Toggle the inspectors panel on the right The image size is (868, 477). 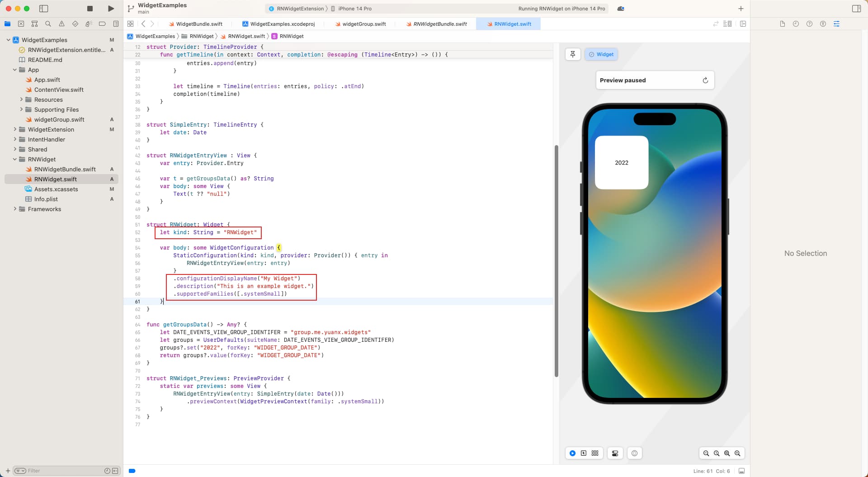tap(856, 9)
